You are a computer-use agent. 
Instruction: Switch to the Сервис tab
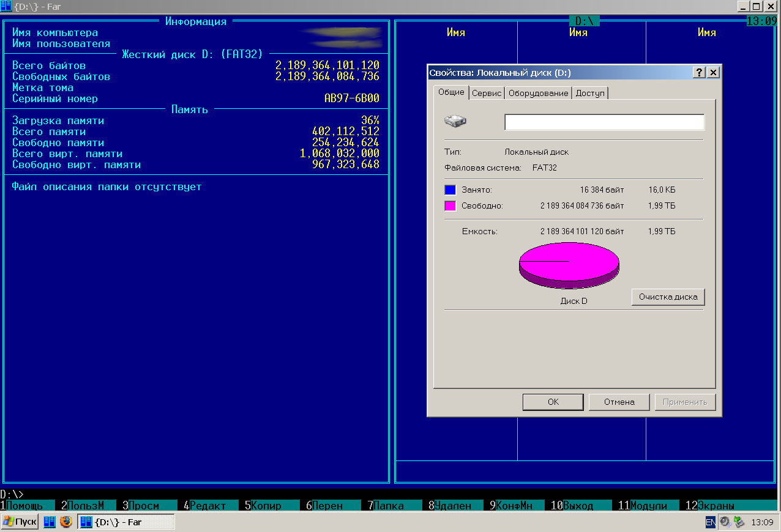tap(487, 93)
